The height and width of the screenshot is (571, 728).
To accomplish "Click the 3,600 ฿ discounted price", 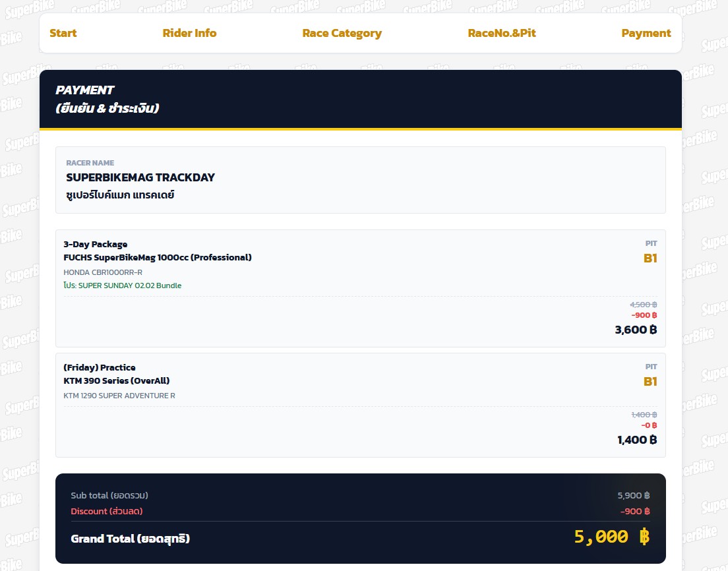I will click(636, 330).
